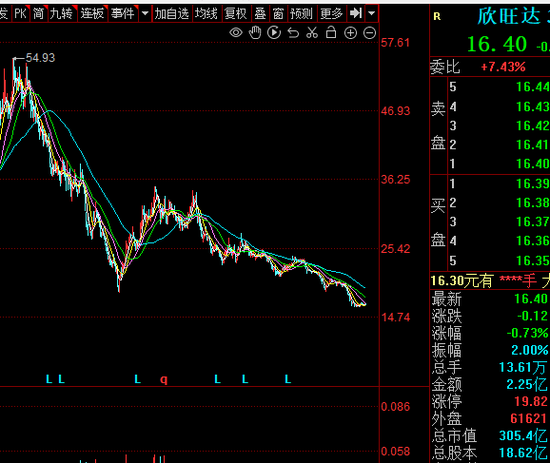
Task: Click the yellow R marker beside stock name
Action: [437, 16]
